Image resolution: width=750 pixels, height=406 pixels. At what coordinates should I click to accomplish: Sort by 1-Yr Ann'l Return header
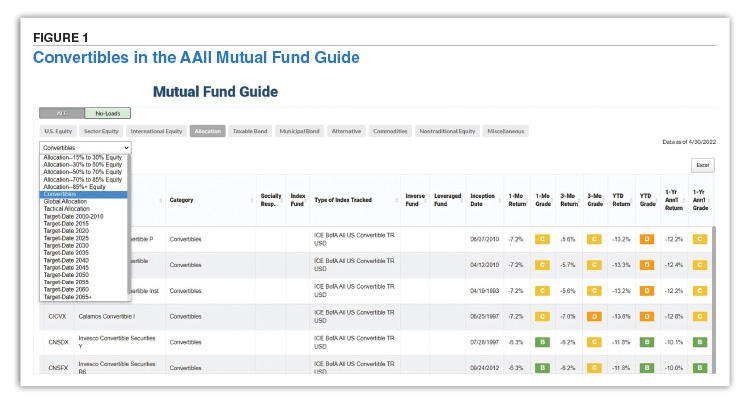(x=674, y=200)
